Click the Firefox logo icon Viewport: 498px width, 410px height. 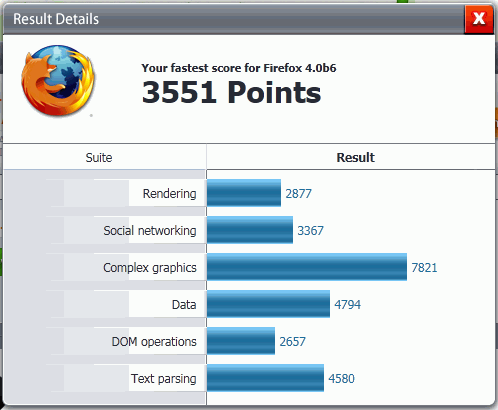pos(58,81)
